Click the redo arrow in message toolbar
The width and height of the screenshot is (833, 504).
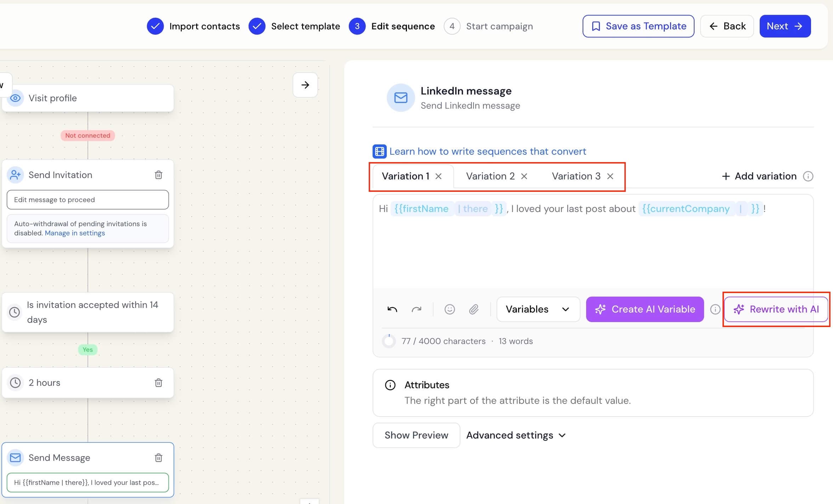(x=416, y=309)
